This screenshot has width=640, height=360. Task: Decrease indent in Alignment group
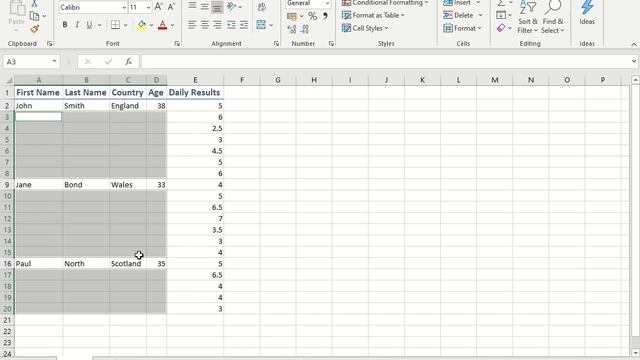click(x=231, y=25)
